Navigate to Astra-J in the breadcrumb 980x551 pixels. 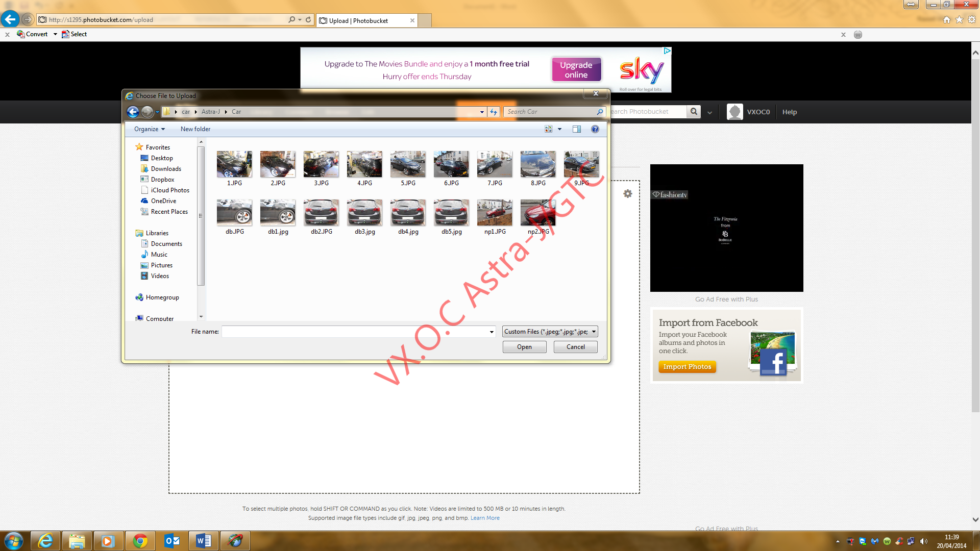point(211,112)
